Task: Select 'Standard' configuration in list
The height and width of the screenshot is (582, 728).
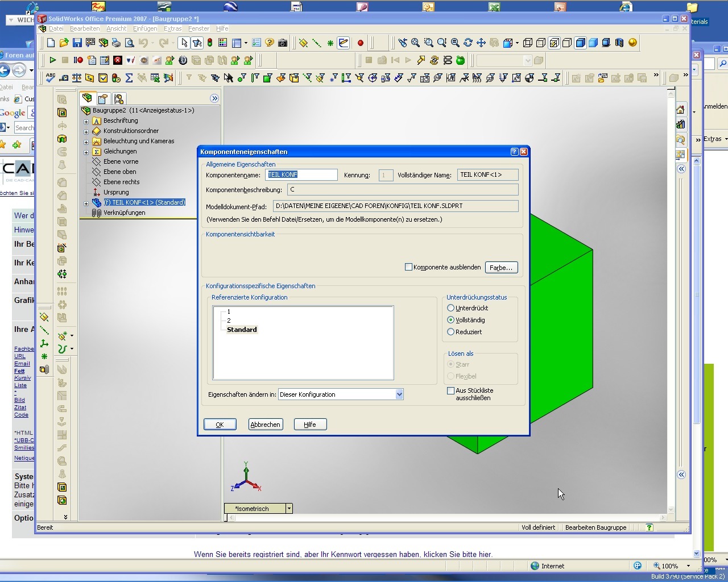Action: (242, 330)
